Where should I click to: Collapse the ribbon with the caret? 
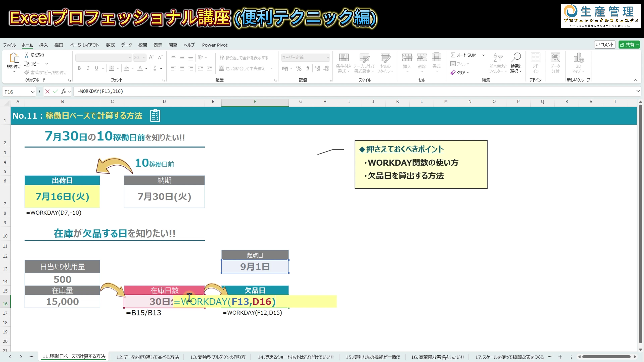click(x=635, y=80)
